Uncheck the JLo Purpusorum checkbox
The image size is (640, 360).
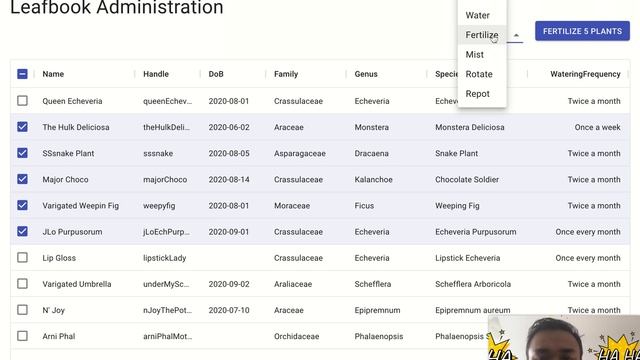[x=22, y=231]
